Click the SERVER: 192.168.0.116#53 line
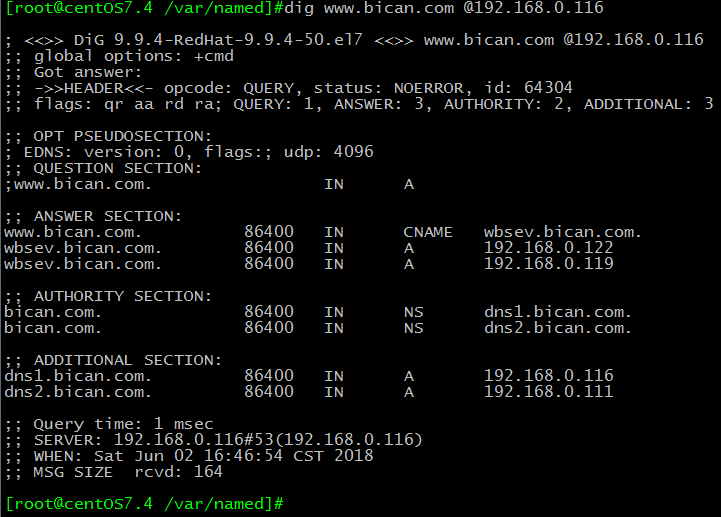The image size is (721, 517). pyautogui.click(x=214, y=440)
